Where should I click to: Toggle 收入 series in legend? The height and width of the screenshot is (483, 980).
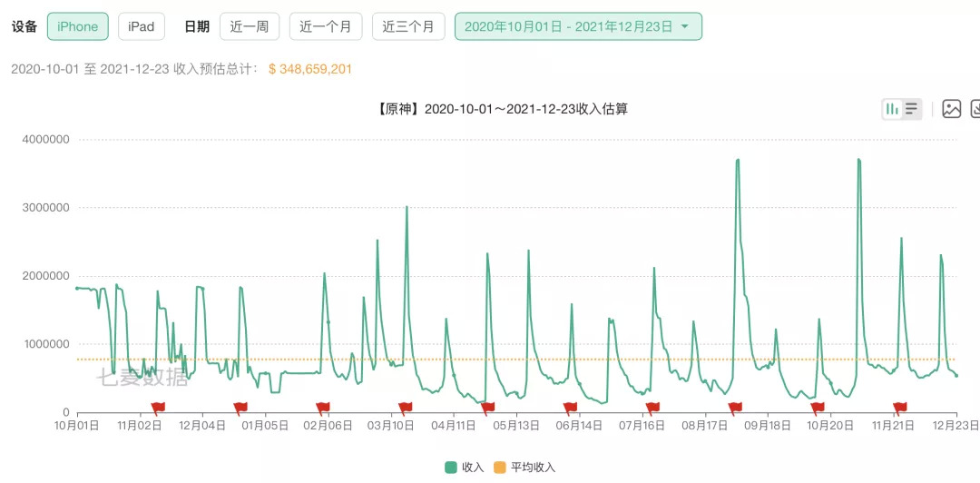coord(465,468)
